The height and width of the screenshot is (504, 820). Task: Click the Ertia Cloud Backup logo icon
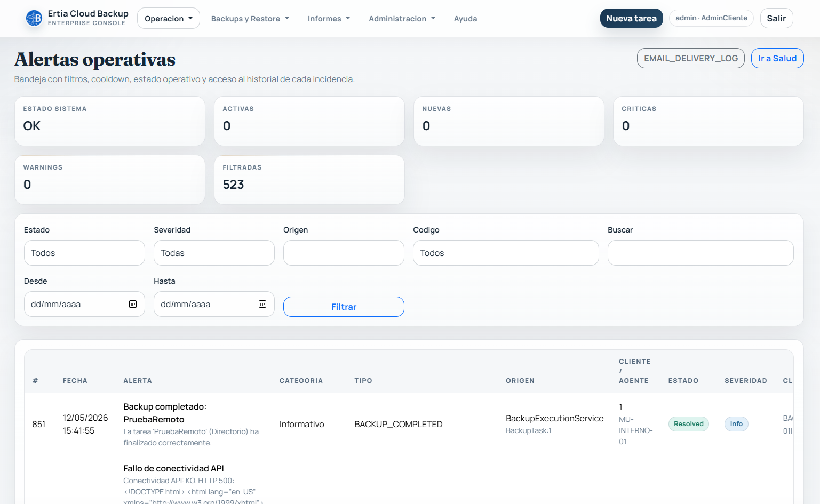[x=34, y=18]
